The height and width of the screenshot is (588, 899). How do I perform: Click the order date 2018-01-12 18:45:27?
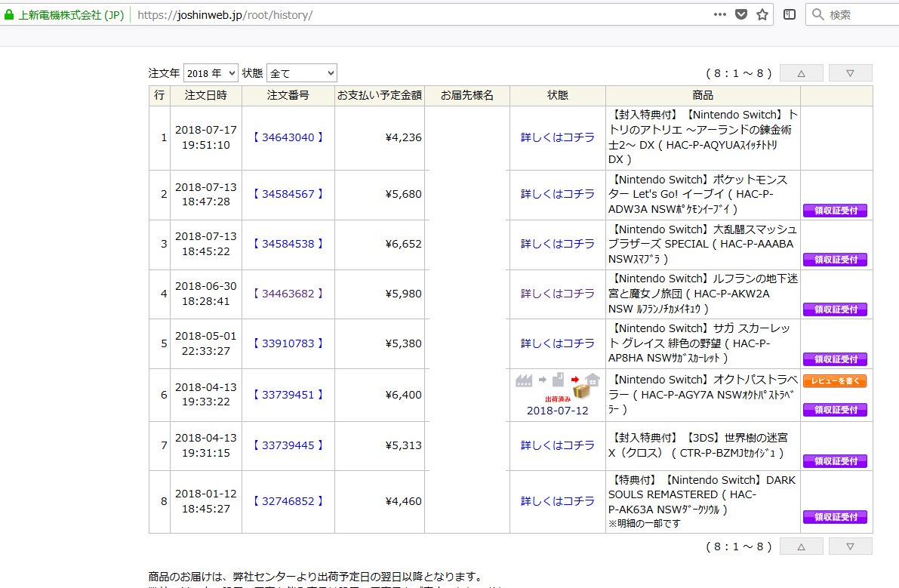[x=206, y=501]
